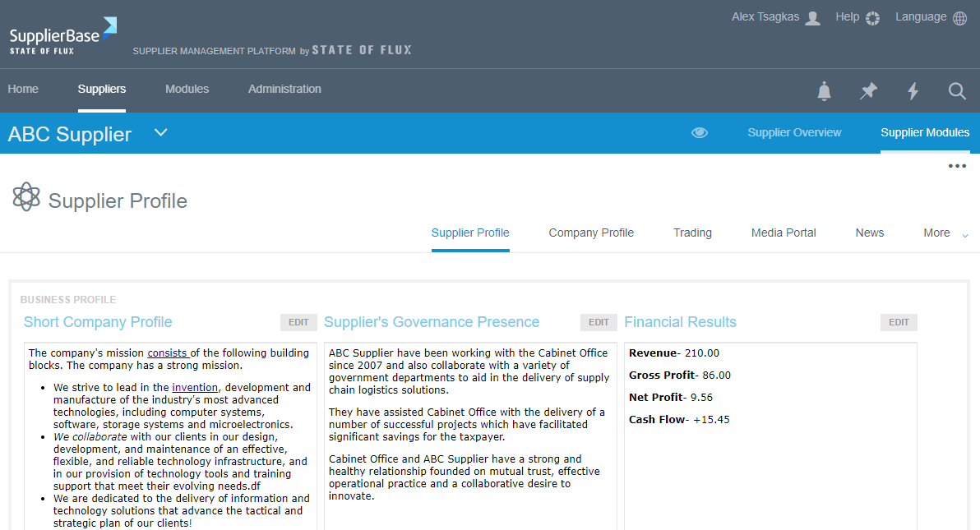Viewport: 980px width, 530px height.
Task: Go to Supplier Overview
Action: pyautogui.click(x=794, y=132)
